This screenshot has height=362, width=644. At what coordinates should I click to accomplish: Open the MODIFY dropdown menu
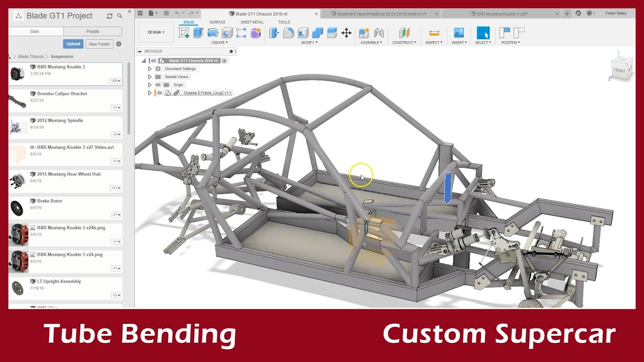pyautogui.click(x=309, y=43)
